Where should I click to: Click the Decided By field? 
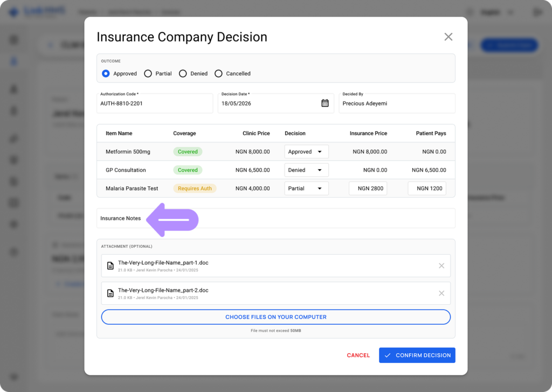(397, 103)
